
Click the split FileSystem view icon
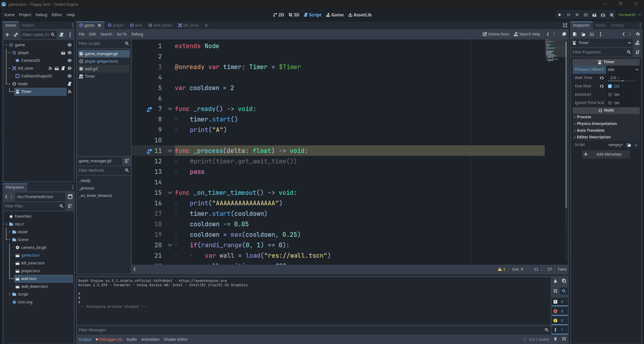point(70,197)
